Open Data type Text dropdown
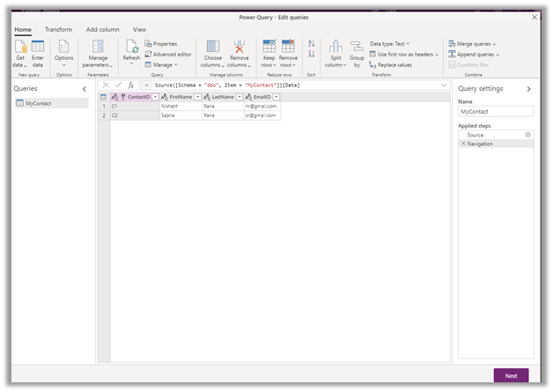 [388, 43]
